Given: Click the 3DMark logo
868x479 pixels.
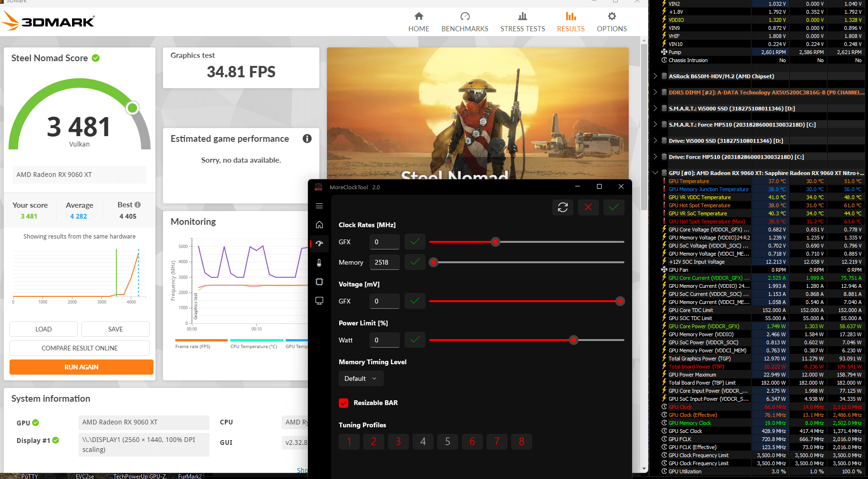Looking at the screenshot, I should coord(48,21).
